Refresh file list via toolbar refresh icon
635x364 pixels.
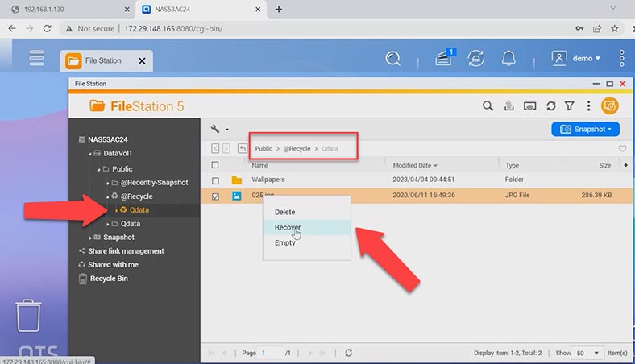[x=550, y=106]
